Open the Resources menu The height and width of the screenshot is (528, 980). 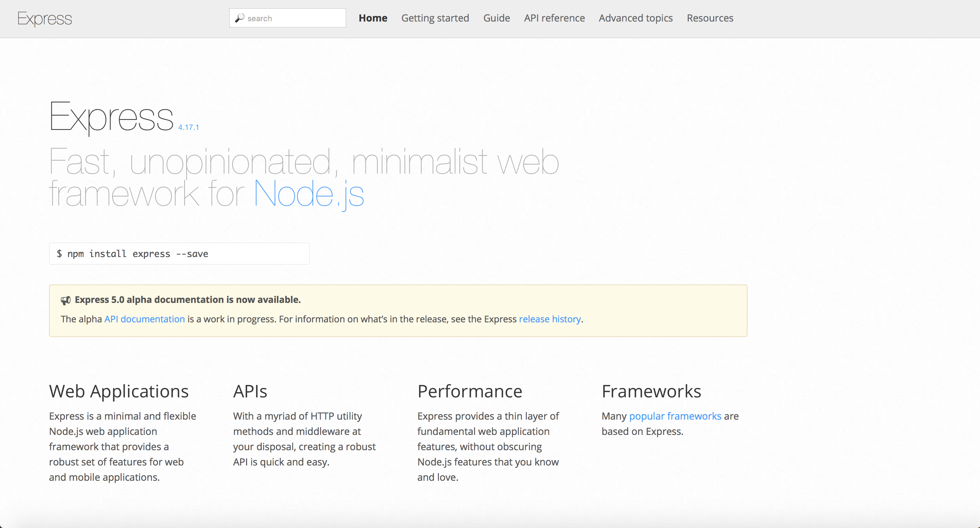[710, 18]
